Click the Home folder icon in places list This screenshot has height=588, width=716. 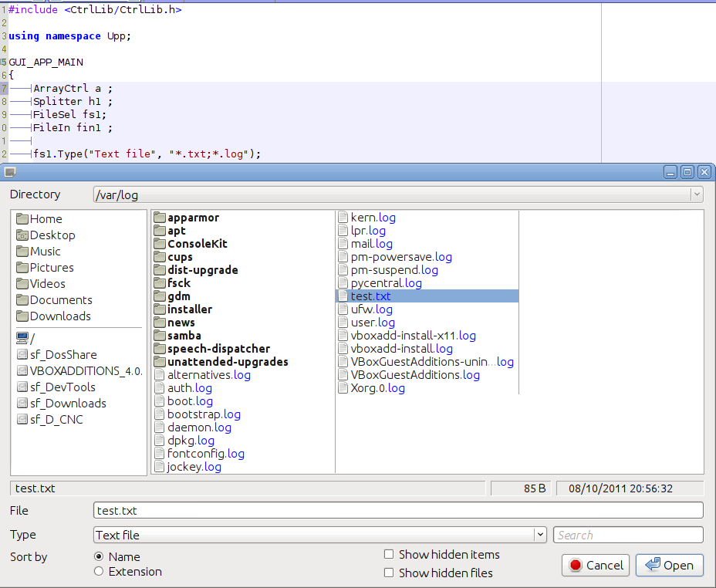click(22, 219)
